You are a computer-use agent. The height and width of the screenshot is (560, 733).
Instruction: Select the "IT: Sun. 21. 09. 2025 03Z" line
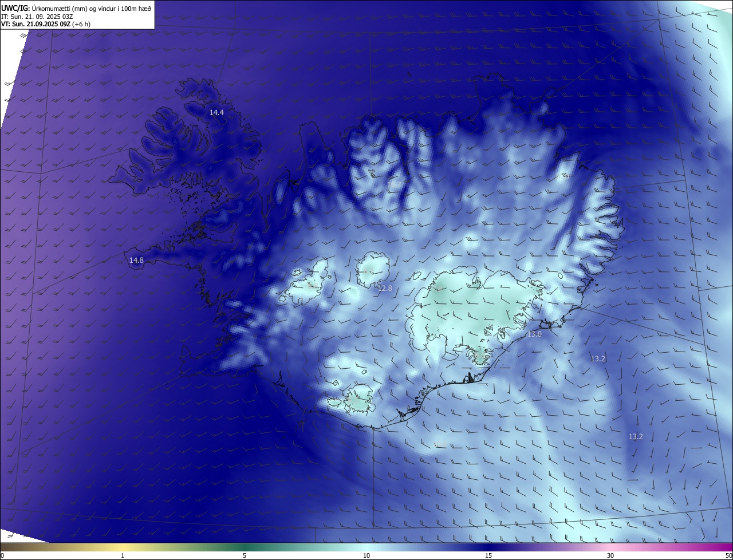coord(37,16)
